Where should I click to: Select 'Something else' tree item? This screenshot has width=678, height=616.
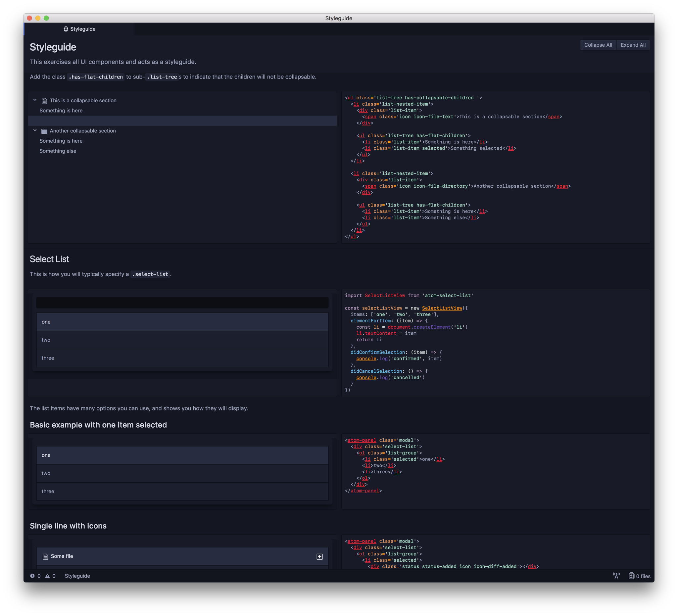58,151
